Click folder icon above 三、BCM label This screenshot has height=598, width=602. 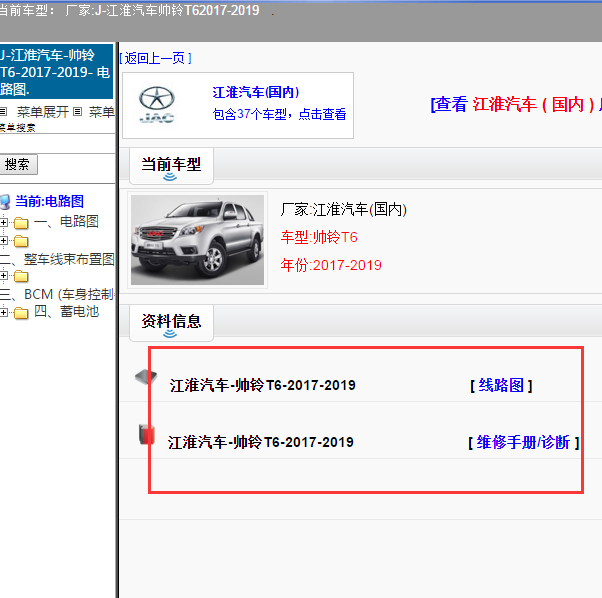pos(21,276)
